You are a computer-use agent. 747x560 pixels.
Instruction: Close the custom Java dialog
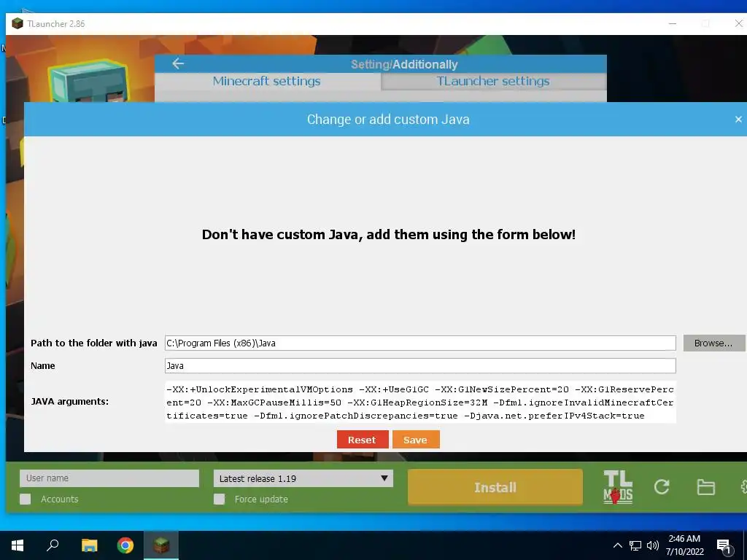[x=738, y=119]
